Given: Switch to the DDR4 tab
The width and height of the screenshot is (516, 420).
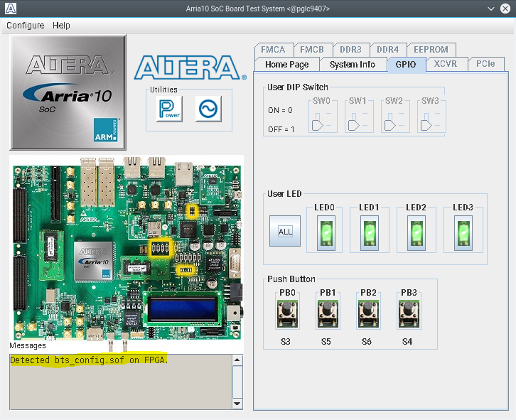Looking at the screenshot, I should tap(388, 50).
